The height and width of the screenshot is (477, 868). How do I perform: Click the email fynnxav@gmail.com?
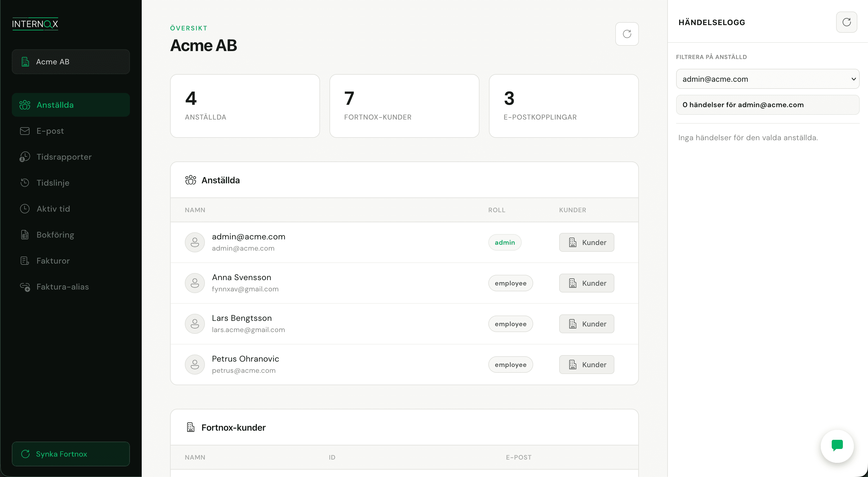pos(245,289)
